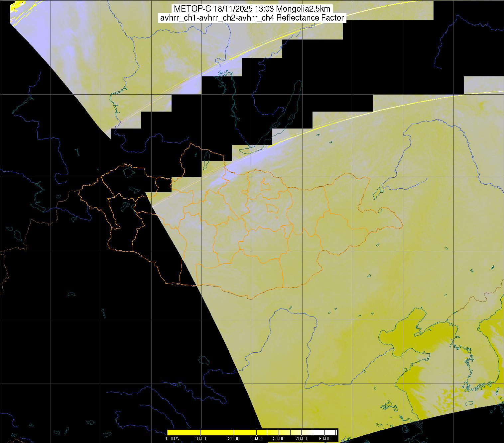Click the METOP-C title text line
The image size is (504, 443).
pos(252,9)
